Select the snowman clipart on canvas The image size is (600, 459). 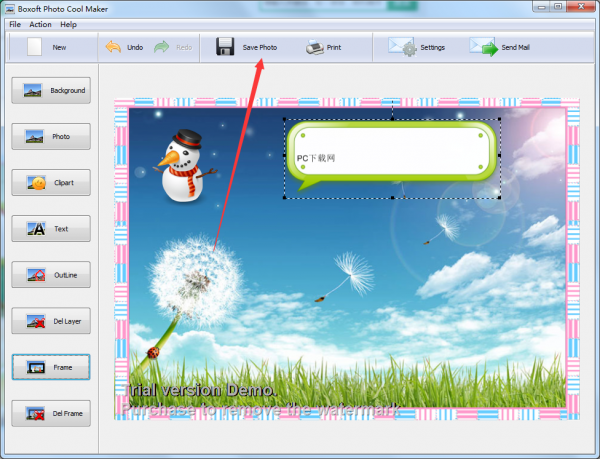click(184, 166)
